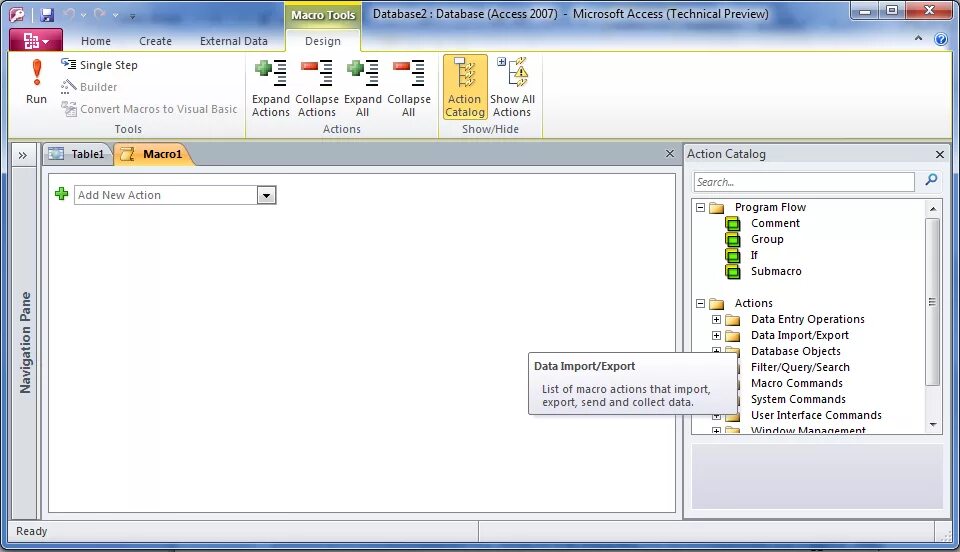Open Customize Quick Access Toolbar dropdown
This screenshot has height=552, width=960.
(x=132, y=16)
